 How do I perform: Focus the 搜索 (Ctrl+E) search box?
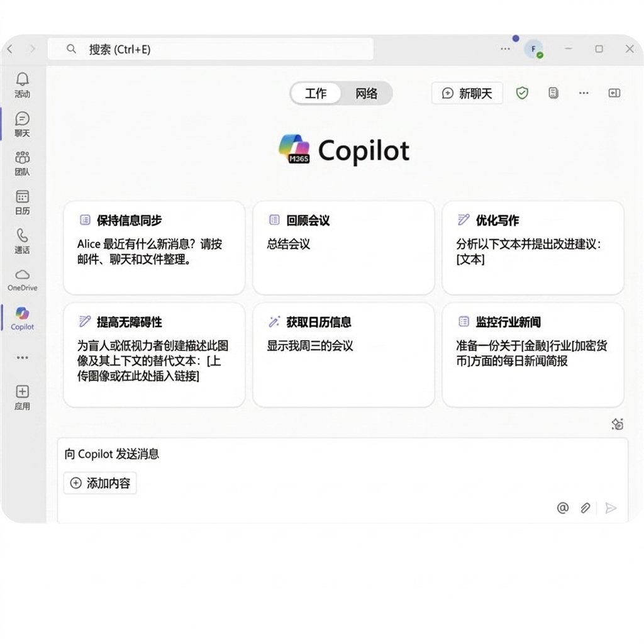point(211,49)
